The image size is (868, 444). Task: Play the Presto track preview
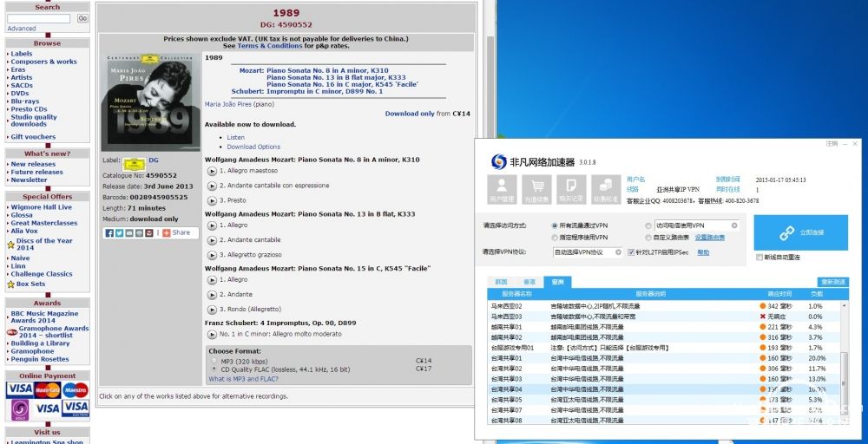tap(212, 200)
